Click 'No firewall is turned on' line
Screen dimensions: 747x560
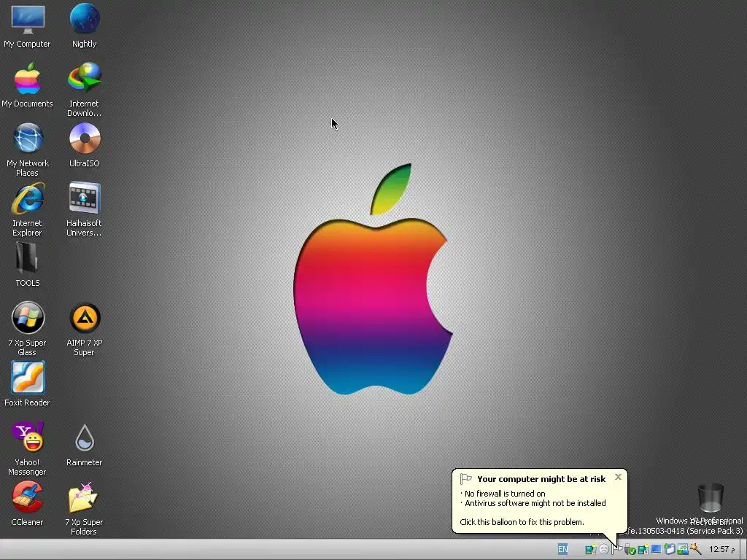pos(505,494)
